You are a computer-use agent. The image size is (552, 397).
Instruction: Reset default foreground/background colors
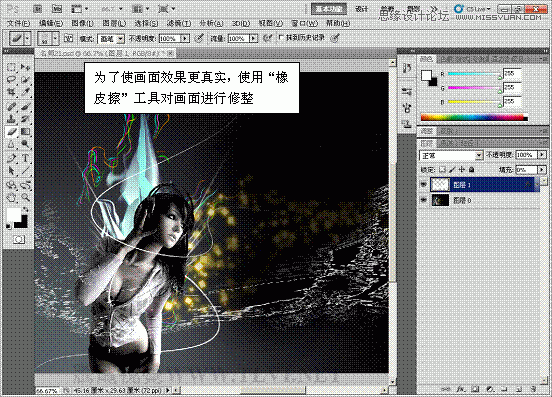[8, 226]
